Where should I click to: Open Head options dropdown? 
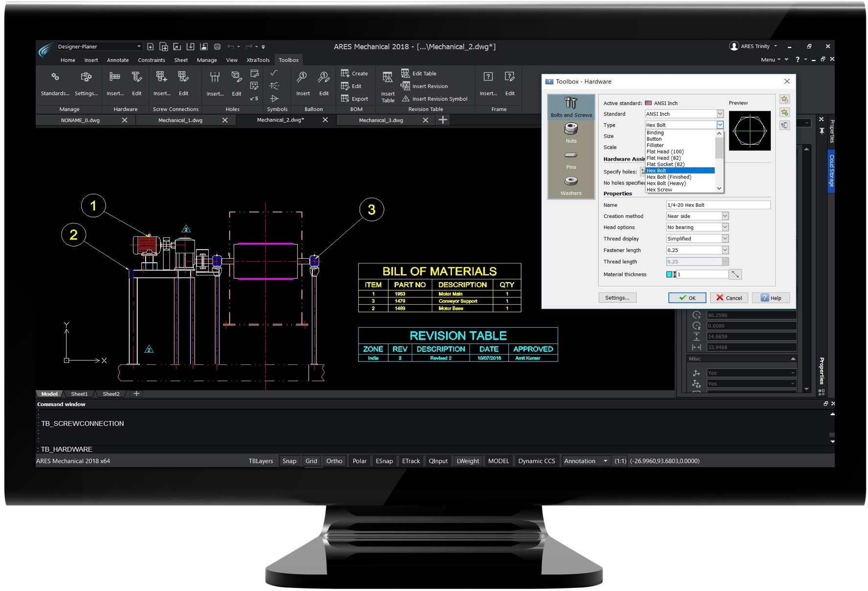pyautogui.click(x=725, y=227)
